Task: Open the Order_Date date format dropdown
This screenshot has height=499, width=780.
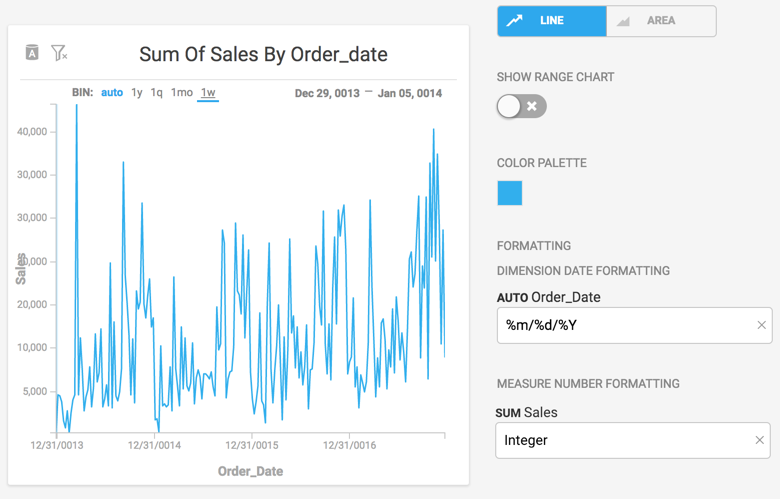Action: [x=625, y=325]
